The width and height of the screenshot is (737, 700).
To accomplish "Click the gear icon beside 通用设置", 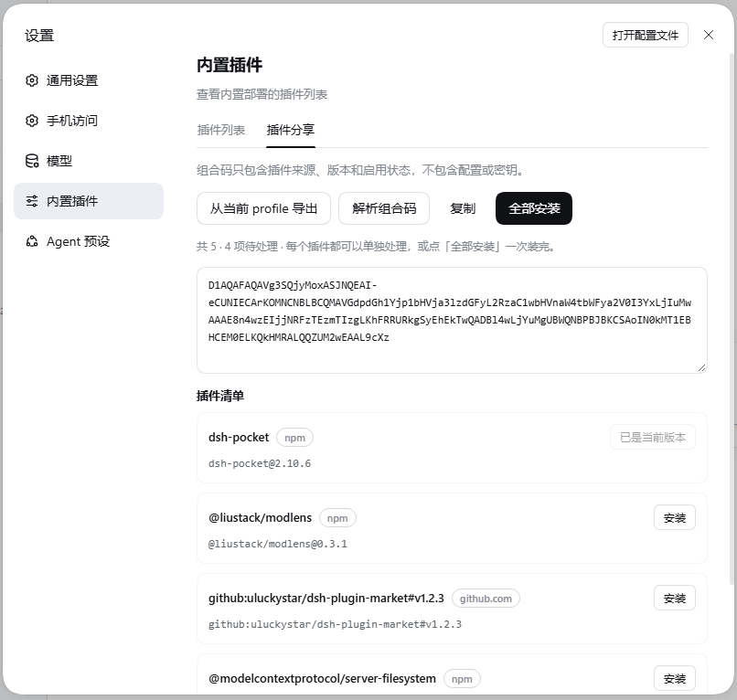I will (x=31, y=80).
